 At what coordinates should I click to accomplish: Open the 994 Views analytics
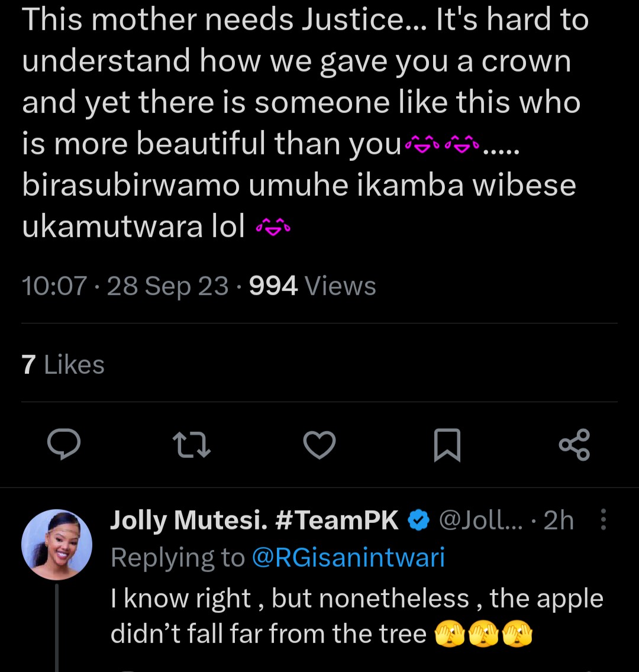pyautogui.click(x=312, y=287)
